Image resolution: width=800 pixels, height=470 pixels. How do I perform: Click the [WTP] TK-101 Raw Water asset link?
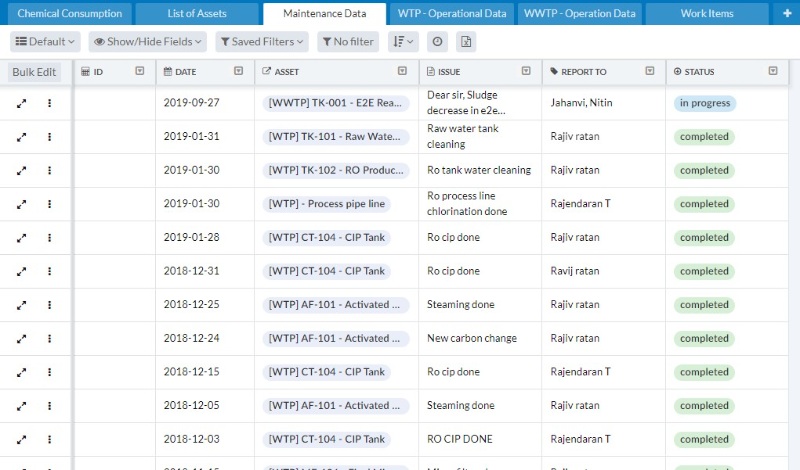coord(334,137)
